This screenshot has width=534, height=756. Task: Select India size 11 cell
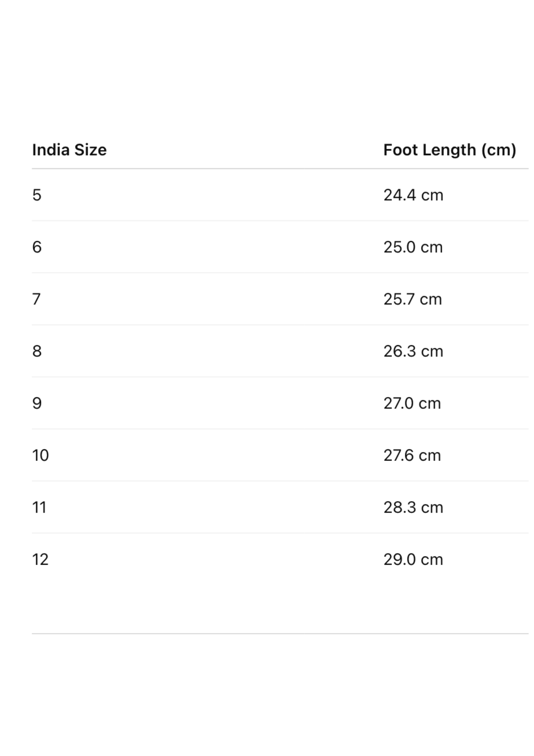[39, 507]
